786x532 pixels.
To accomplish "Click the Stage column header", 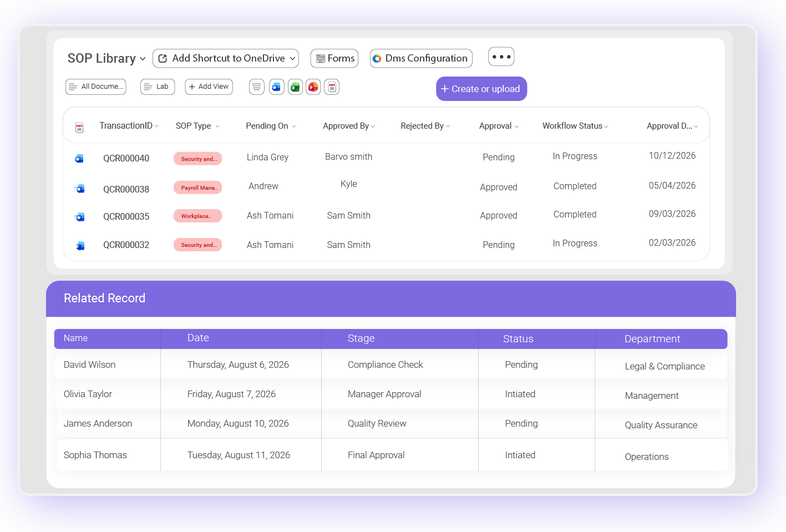I will point(361,338).
